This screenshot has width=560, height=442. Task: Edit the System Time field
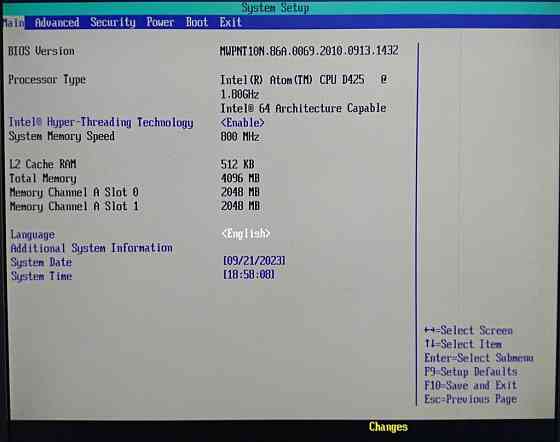pyautogui.click(x=249, y=275)
